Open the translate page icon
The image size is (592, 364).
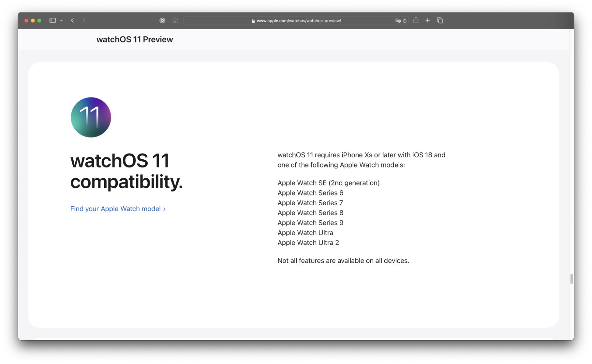(397, 20)
